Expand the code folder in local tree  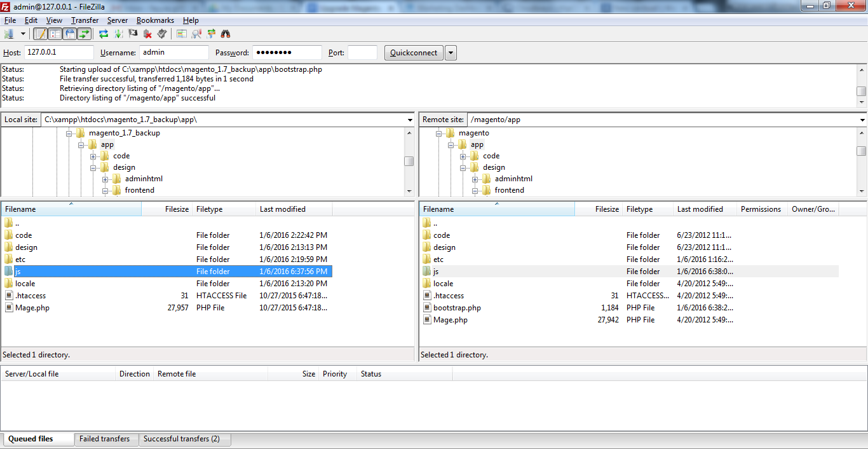click(93, 156)
